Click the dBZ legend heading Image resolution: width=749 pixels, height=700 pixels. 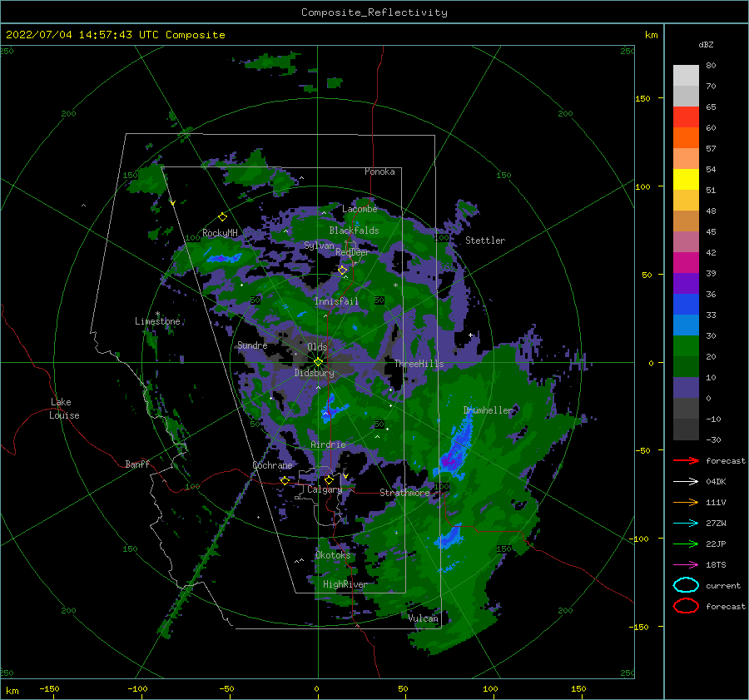pyautogui.click(x=706, y=45)
